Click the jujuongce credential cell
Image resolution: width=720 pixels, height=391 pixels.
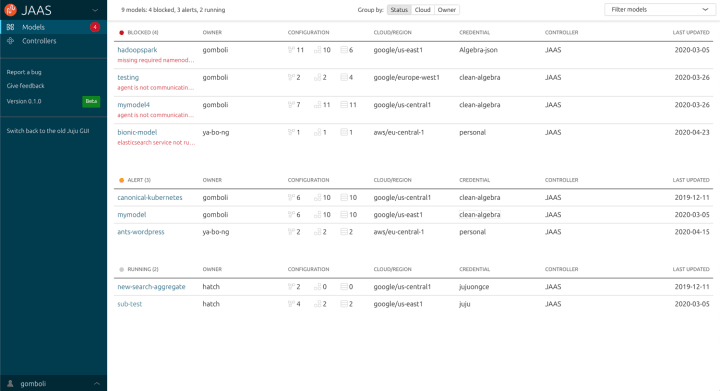point(474,286)
